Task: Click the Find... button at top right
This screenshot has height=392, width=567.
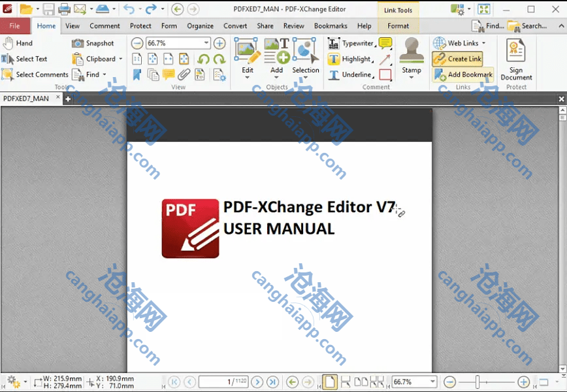Action: pyautogui.click(x=487, y=25)
